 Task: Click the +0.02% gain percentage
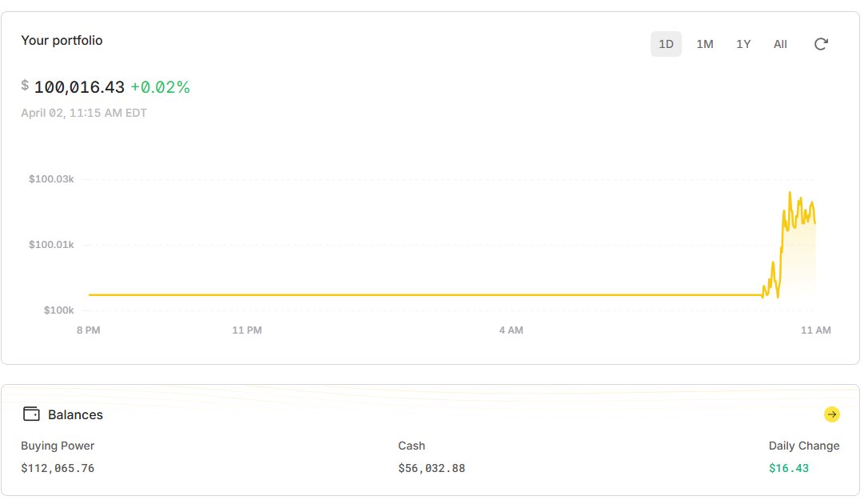point(160,87)
